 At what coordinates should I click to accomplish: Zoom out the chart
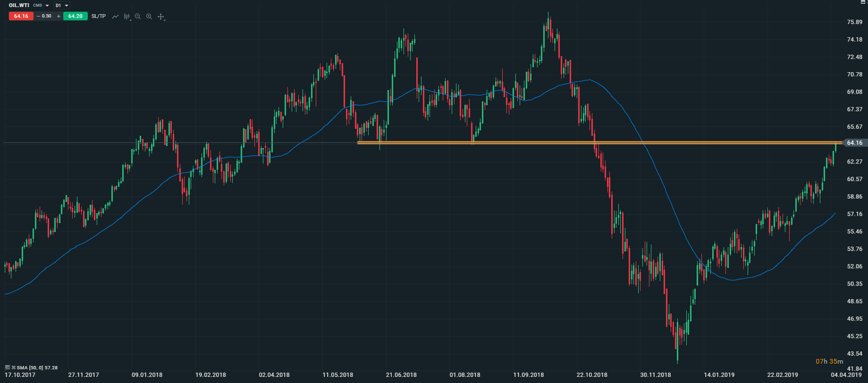coord(138,17)
